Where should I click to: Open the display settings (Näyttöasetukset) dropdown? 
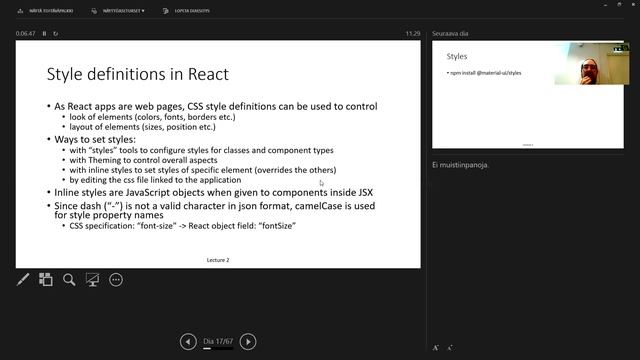(118, 11)
